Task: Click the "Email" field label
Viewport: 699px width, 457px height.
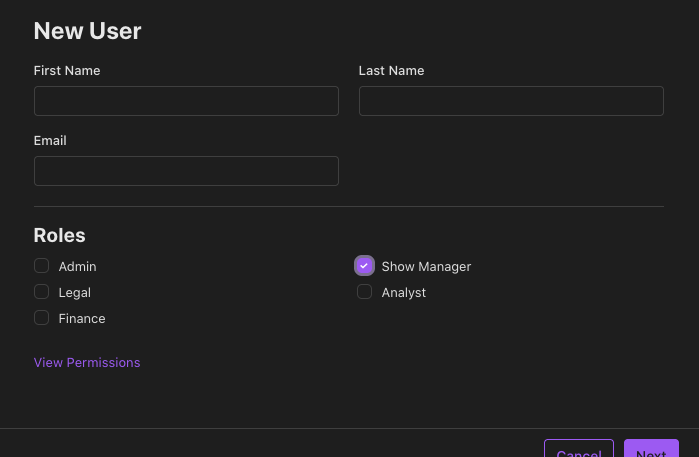Action: [50, 140]
